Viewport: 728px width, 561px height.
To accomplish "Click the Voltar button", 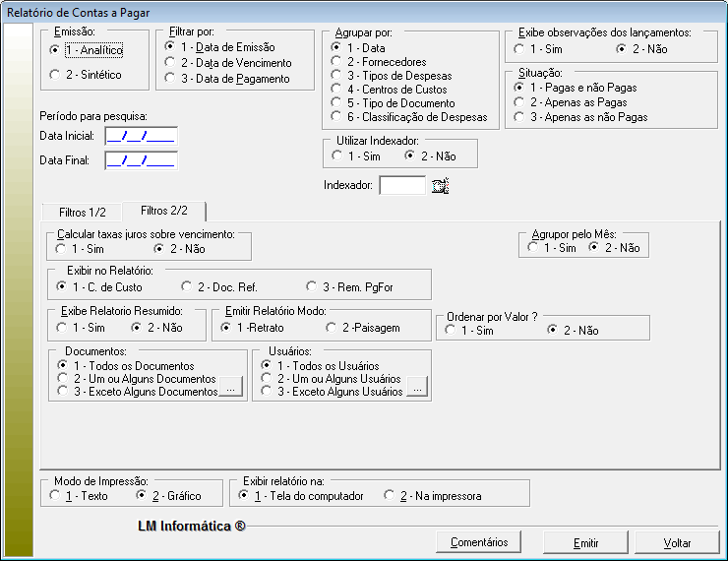I will click(x=677, y=542).
